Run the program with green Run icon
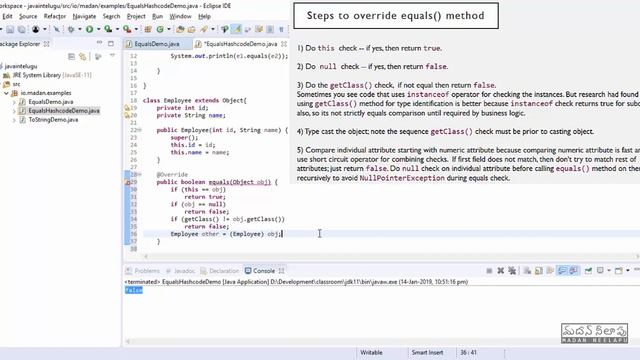 click(89, 29)
